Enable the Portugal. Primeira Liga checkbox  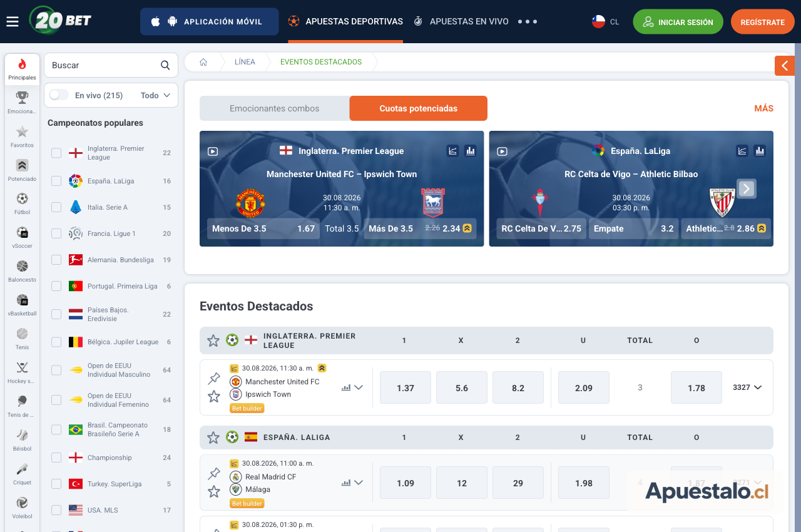point(56,286)
